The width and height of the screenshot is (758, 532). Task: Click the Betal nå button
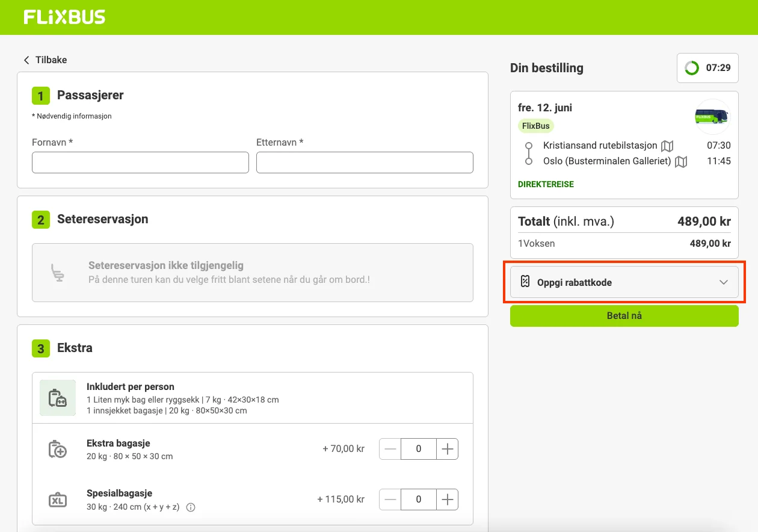tap(624, 316)
